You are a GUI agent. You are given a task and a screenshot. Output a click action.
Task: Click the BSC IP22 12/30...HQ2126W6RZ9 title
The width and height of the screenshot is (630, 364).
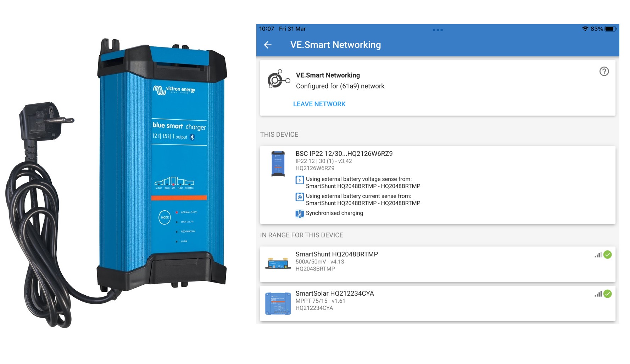(344, 154)
